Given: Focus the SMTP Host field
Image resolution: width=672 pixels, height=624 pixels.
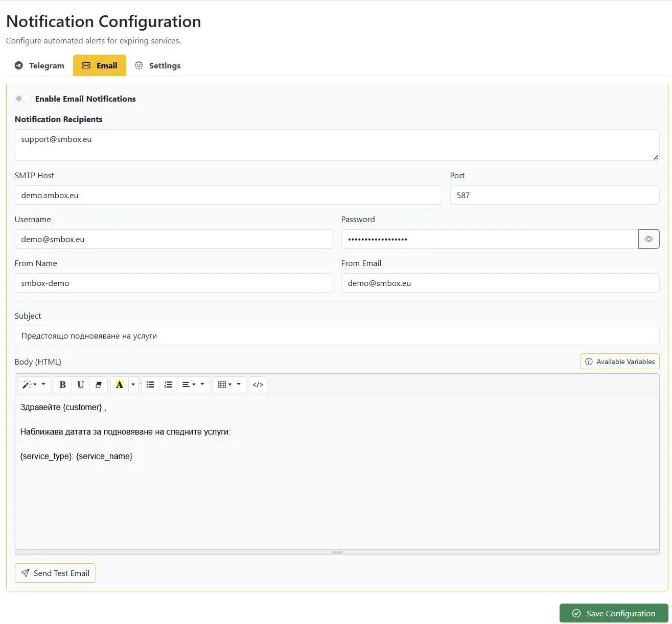Looking at the screenshot, I should [x=228, y=195].
